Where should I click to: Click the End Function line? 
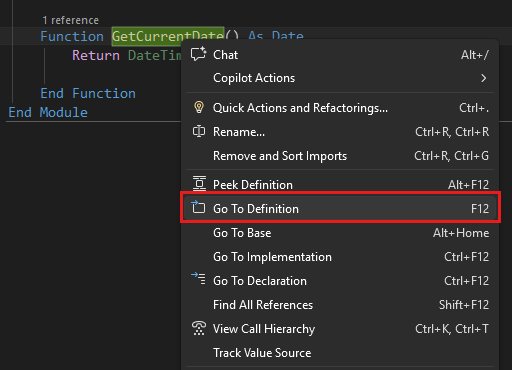click(x=88, y=93)
